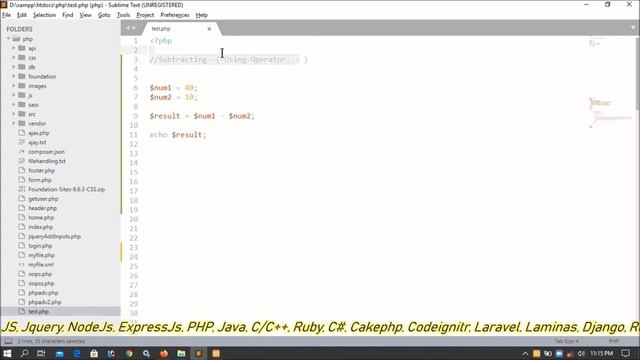Open jqueryAddInputs.php file
640x360 pixels.
coord(55,236)
